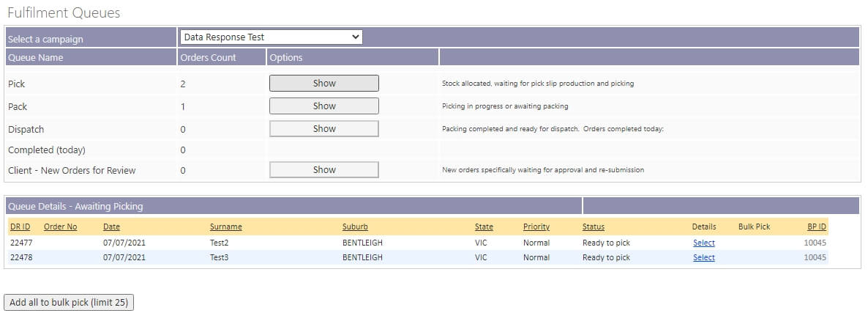Show orders in the Pick queue
This screenshot has height=313, width=868.
point(323,84)
